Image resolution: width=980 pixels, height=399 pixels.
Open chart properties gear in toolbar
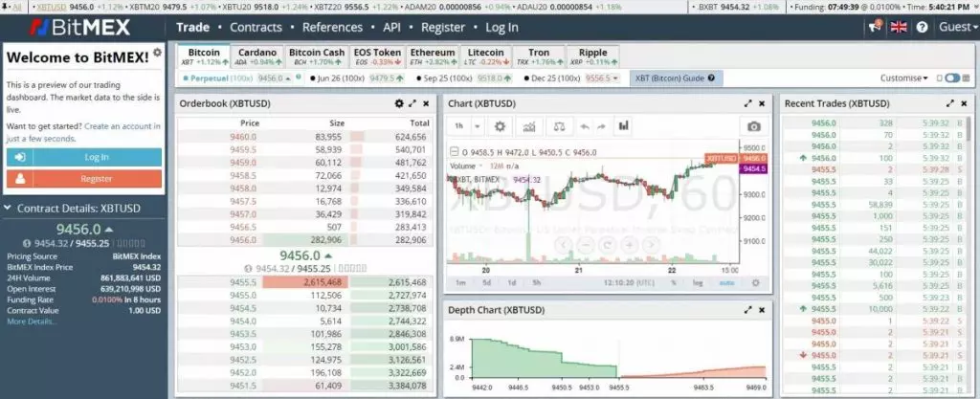click(500, 126)
